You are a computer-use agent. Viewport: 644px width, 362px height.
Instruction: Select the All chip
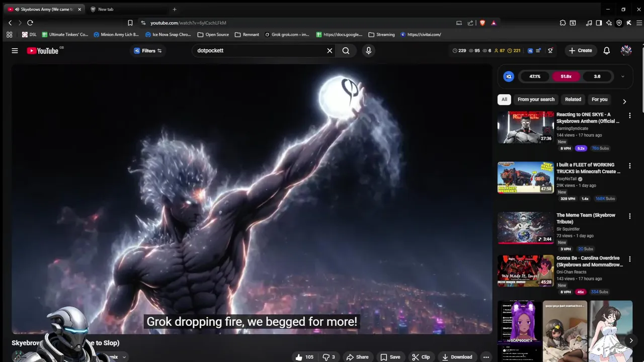(504, 100)
